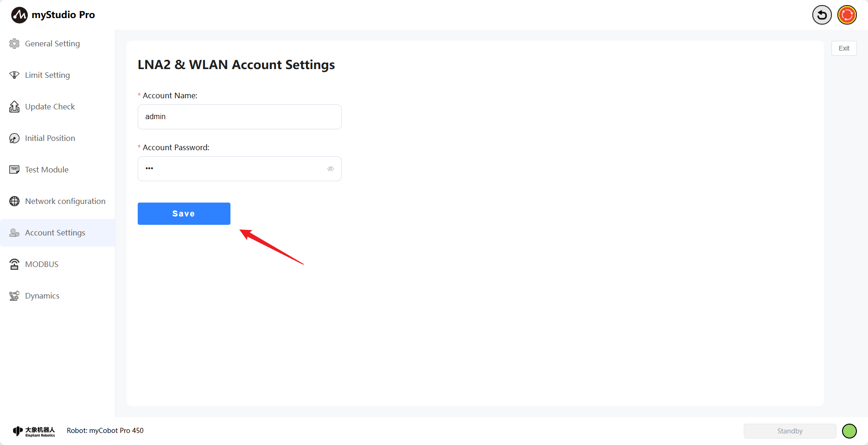This screenshot has width=868, height=445.
Task: Click the Limit Setting icon in sidebar
Action: coord(14,75)
